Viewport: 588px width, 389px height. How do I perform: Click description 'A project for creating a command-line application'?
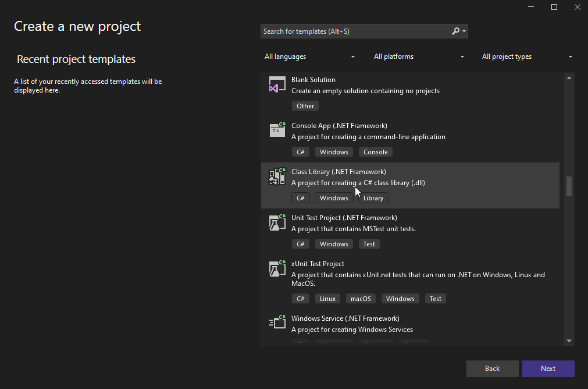click(368, 137)
